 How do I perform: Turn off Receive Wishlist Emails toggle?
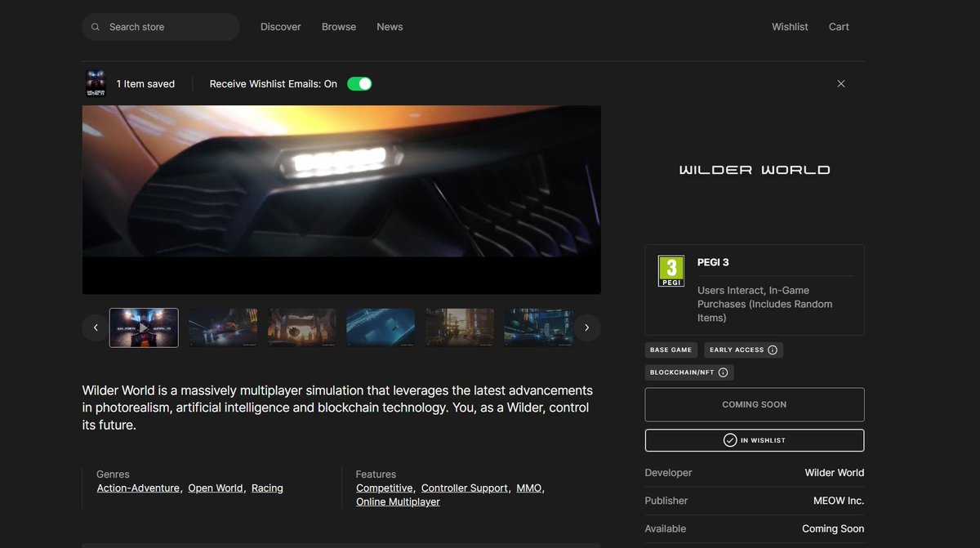pos(359,83)
